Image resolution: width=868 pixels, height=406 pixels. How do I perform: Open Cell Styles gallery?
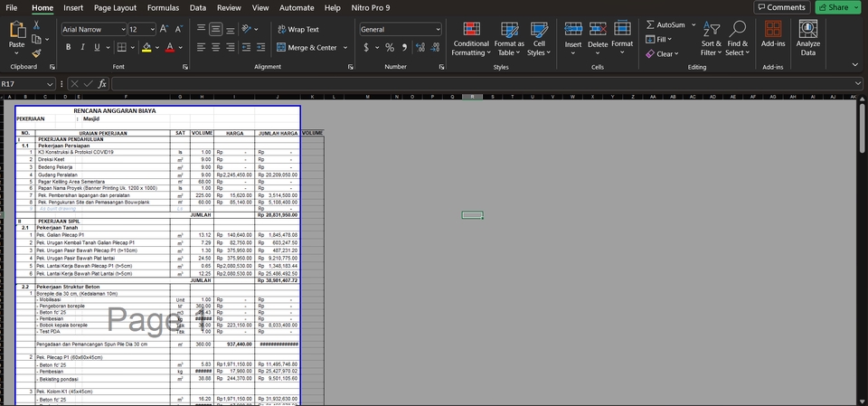539,39
